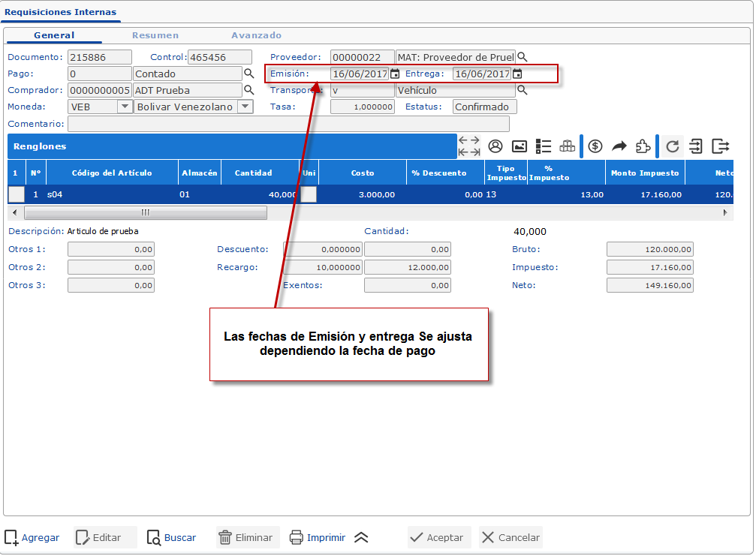Expand the double chevron next to Imprimir
Screen dimensions: 756x556
361,537
